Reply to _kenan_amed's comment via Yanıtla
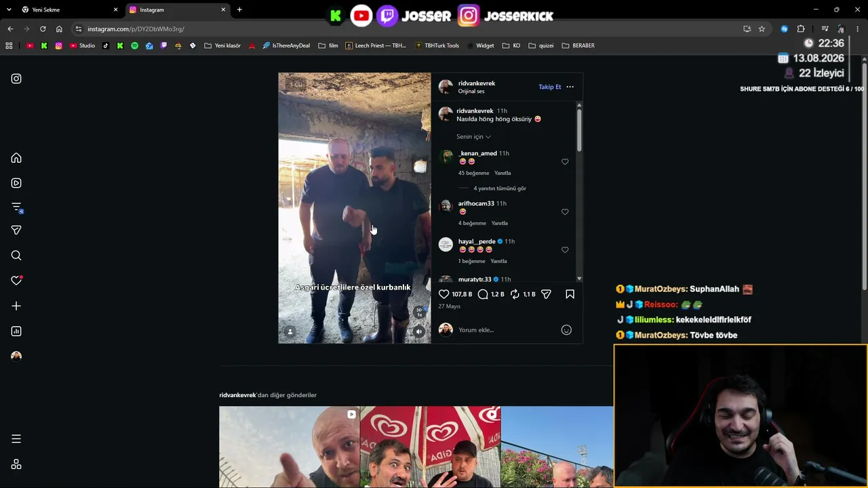The height and width of the screenshot is (488, 868). coord(502,173)
